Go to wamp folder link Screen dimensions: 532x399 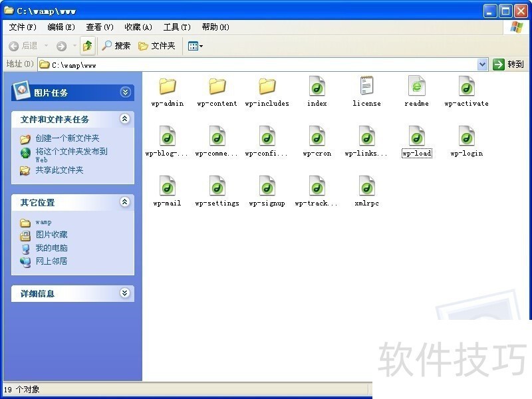43,222
